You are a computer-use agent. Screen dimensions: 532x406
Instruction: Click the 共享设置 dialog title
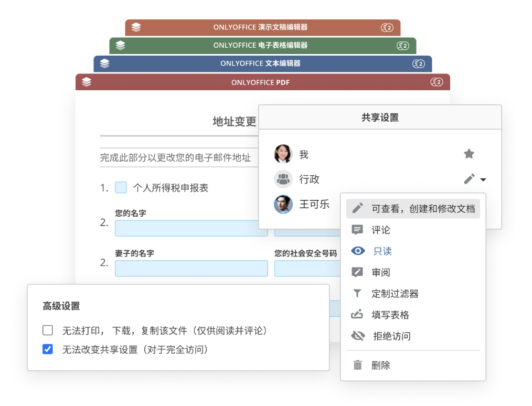pyautogui.click(x=380, y=117)
